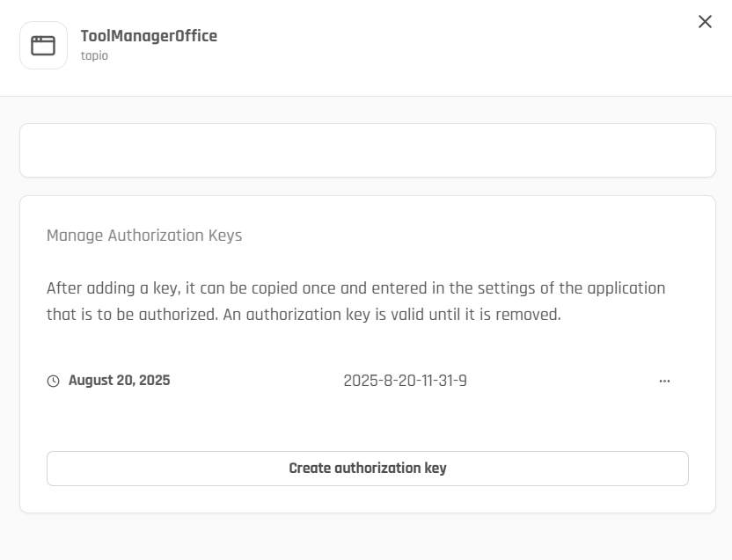Select the ToolManagerOffice title text

click(149, 36)
